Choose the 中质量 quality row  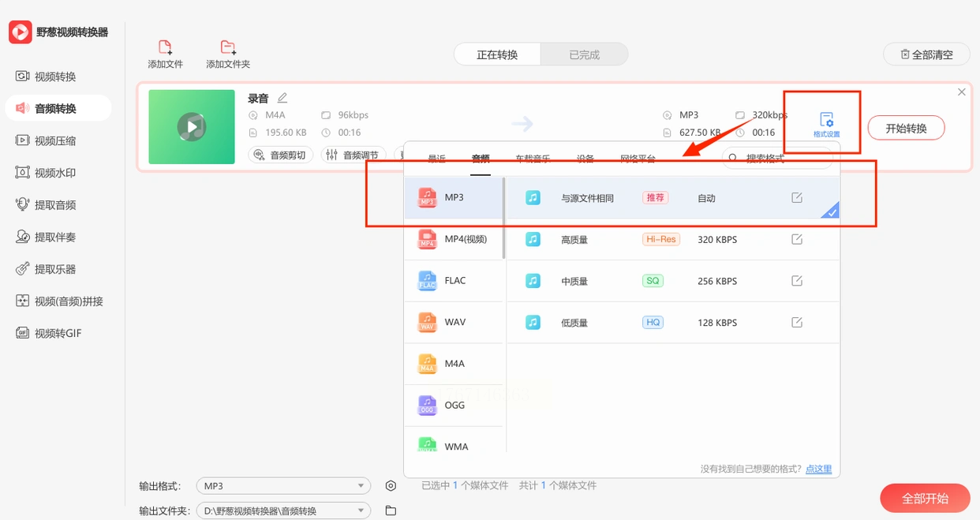pos(673,280)
